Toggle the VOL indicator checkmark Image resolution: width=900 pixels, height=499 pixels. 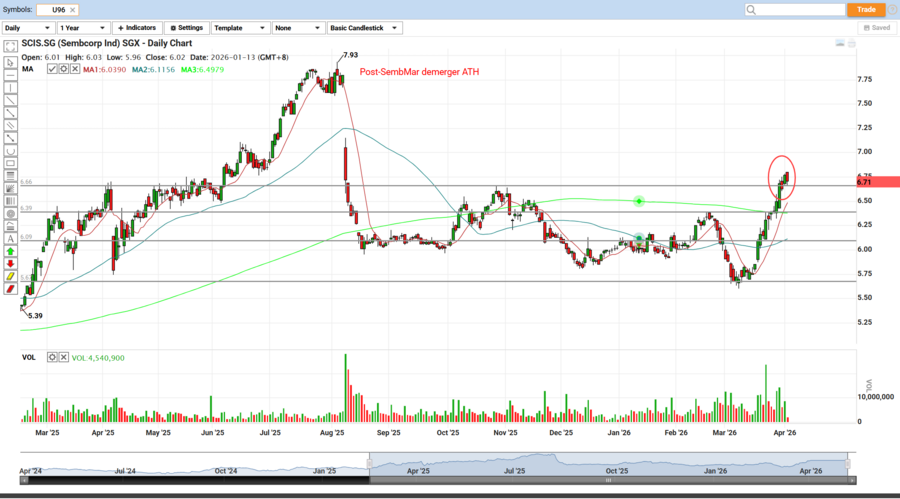(x=52, y=357)
